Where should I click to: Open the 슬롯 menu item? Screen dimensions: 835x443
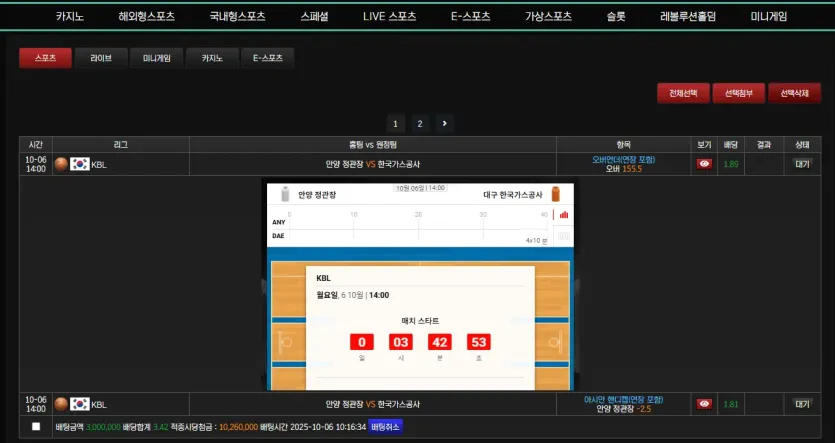coord(616,17)
